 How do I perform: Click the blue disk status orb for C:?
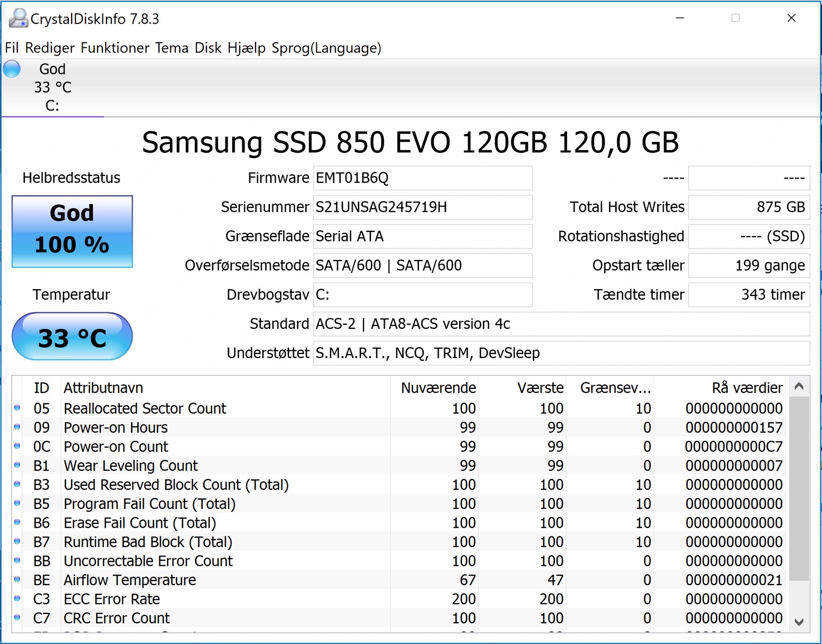click(12, 69)
